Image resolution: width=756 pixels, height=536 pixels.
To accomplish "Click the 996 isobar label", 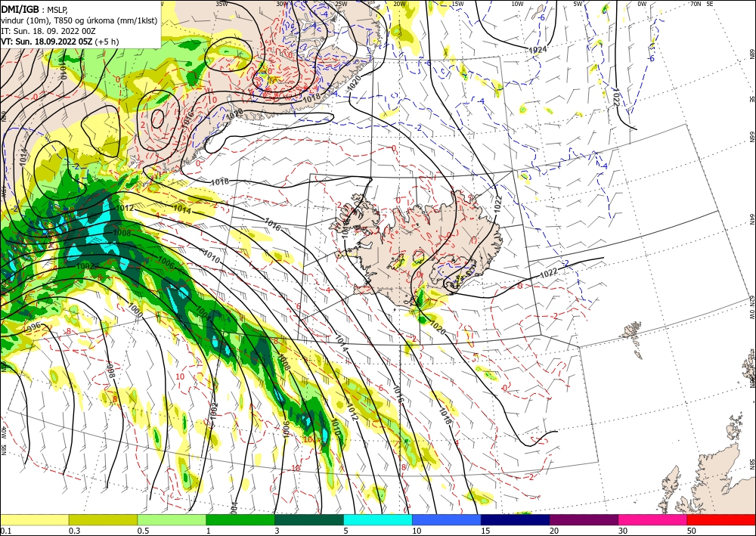I will (x=34, y=327).
